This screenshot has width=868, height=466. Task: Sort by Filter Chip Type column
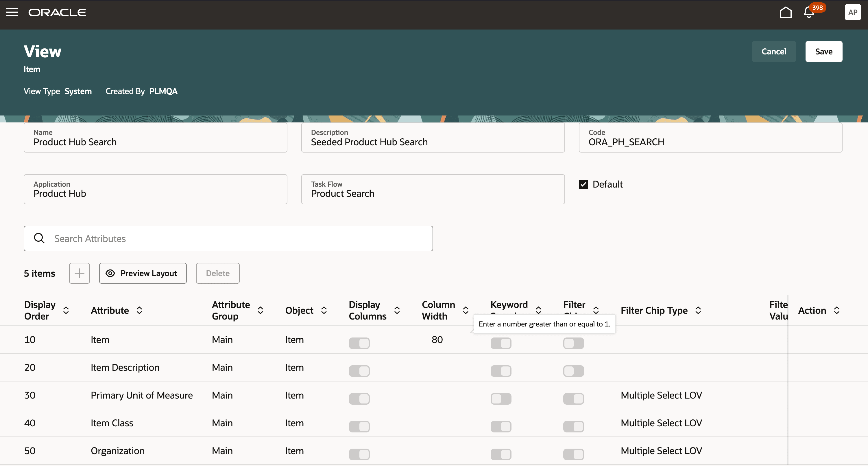tap(698, 310)
